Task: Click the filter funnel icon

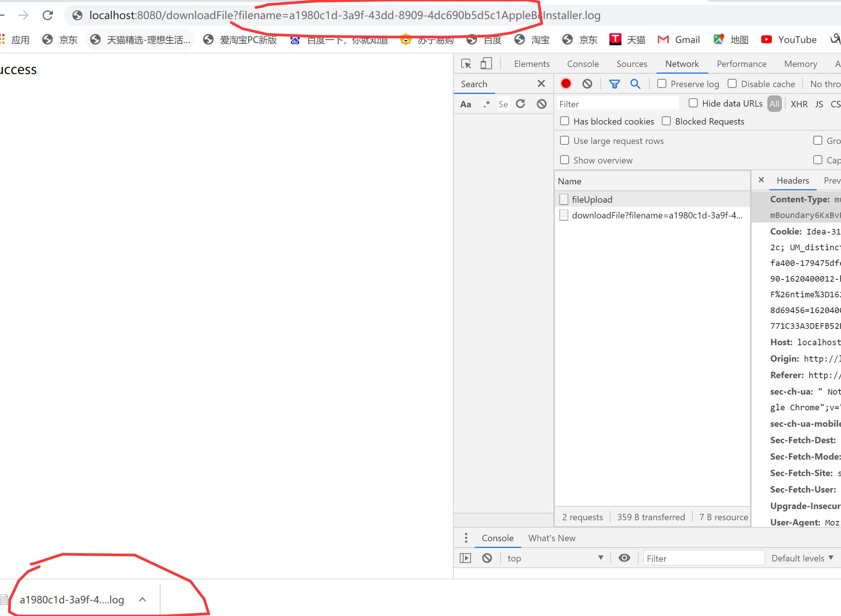Action: pyautogui.click(x=614, y=83)
